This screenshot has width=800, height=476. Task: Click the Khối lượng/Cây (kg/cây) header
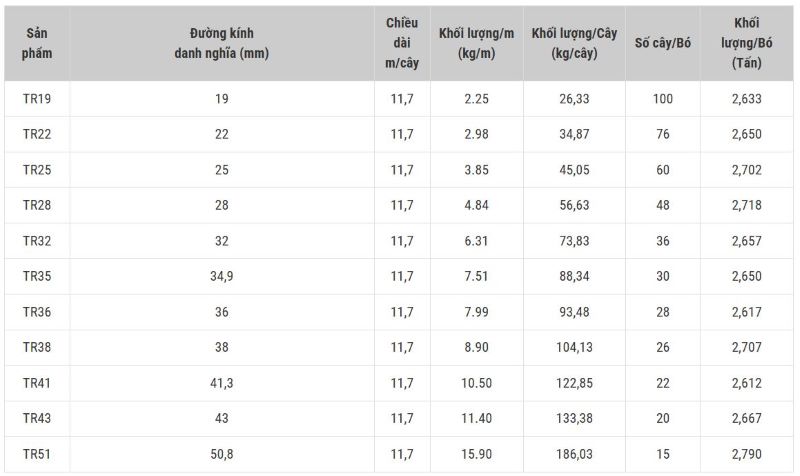click(574, 43)
